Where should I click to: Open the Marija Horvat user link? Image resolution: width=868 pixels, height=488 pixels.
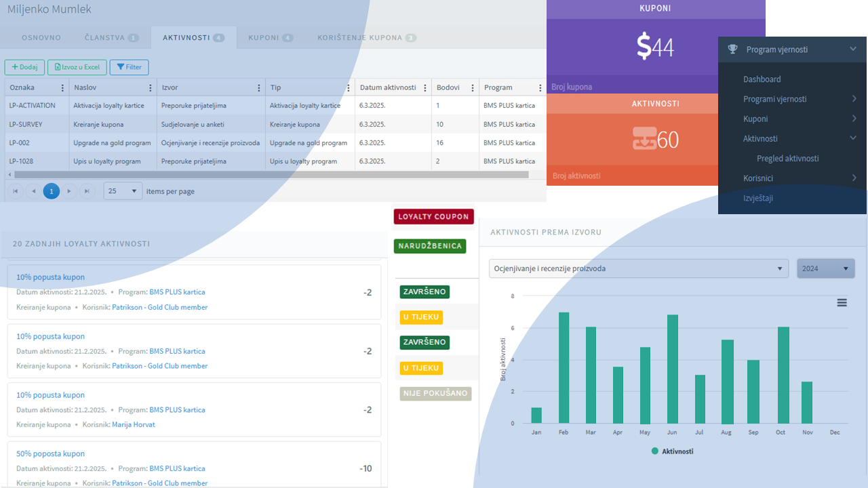(134, 424)
